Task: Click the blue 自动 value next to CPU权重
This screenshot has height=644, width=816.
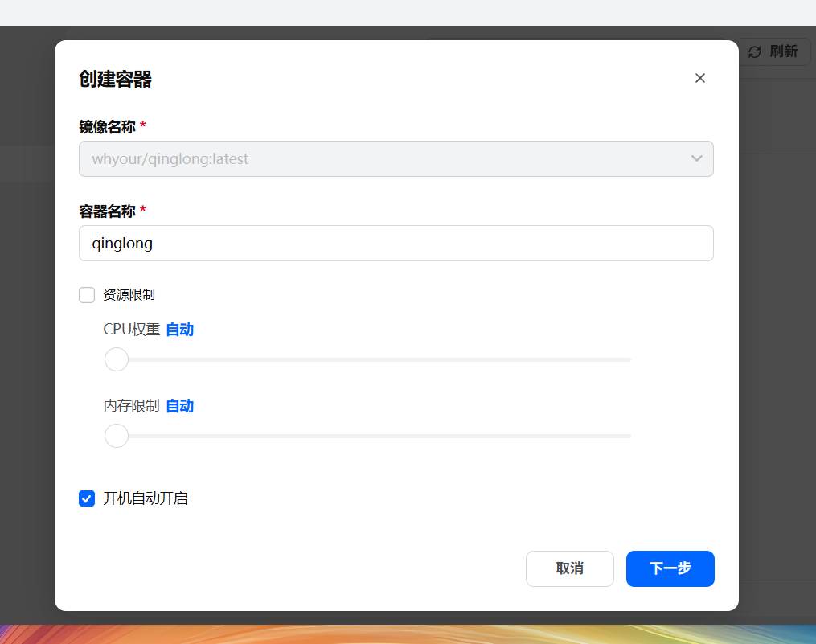Action: click(x=179, y=330)
